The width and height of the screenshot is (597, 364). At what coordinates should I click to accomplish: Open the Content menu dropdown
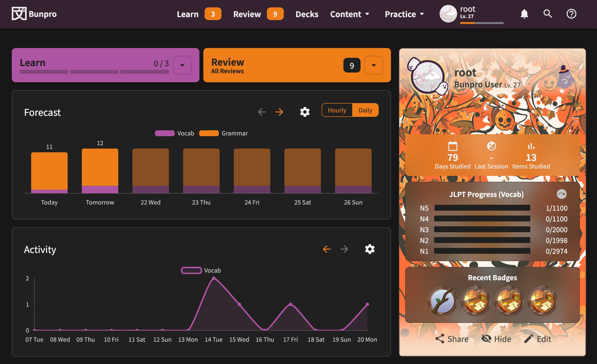[349, 14]
